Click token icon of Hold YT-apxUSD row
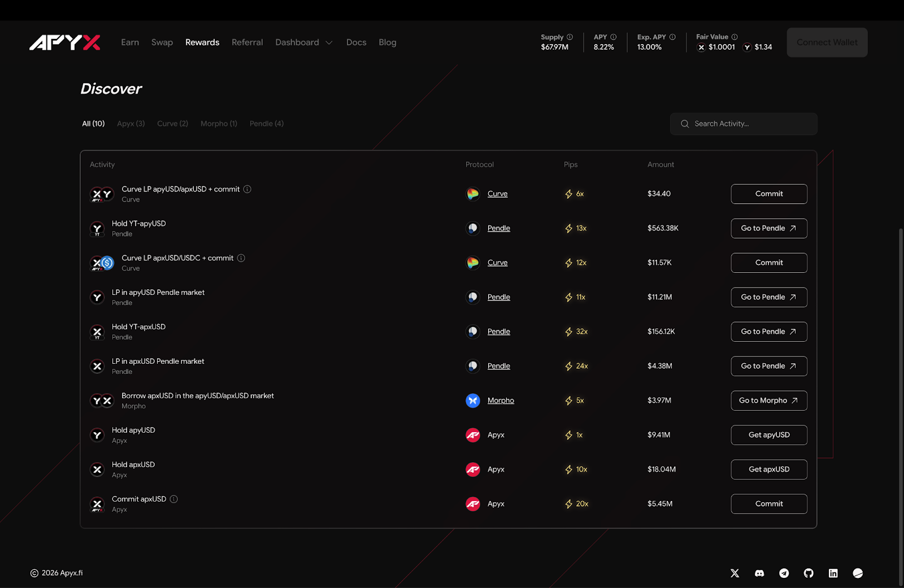This screenshot has height=588, width=904. 97,332
